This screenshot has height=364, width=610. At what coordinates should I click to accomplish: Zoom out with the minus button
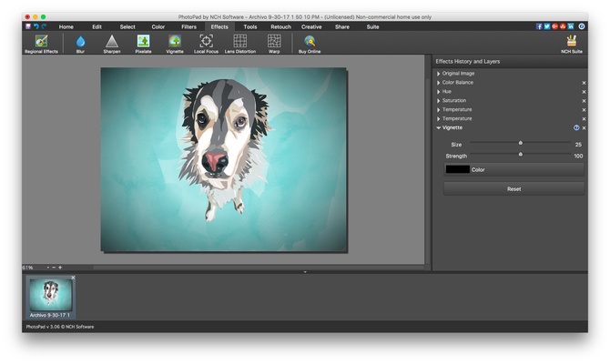click(54, 268)
